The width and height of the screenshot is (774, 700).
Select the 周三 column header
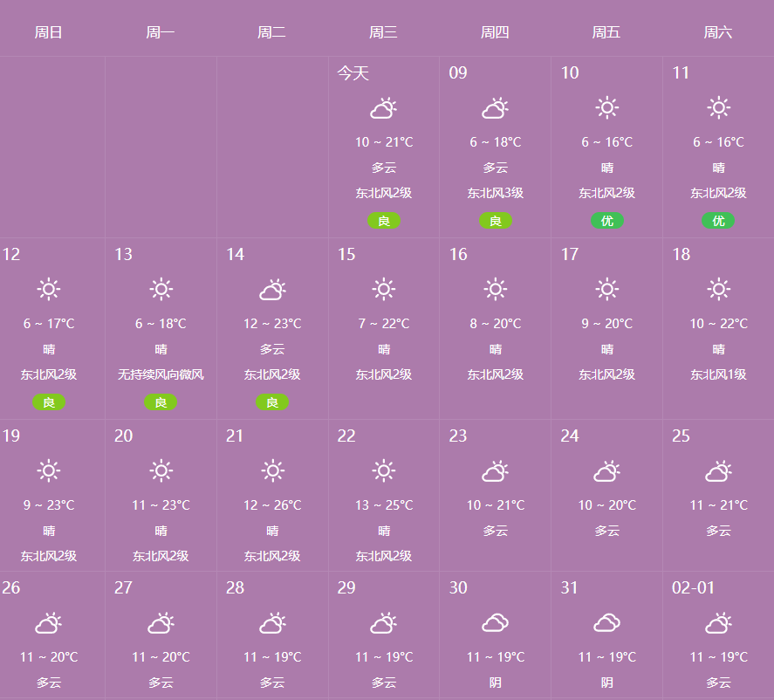point(384,32)
